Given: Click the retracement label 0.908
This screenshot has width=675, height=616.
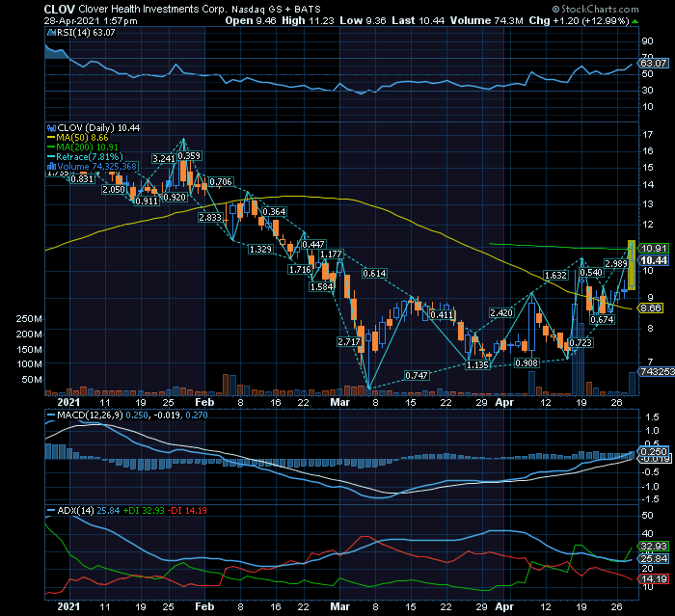Looking at the screenshot, I should pyautogui.click(x=526, y=362).
